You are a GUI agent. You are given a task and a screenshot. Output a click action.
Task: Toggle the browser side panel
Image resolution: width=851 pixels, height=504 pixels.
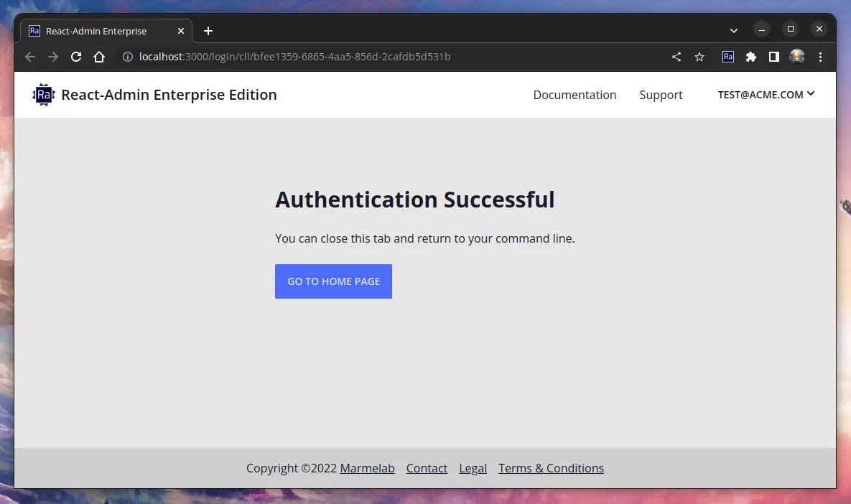(774, 57)
